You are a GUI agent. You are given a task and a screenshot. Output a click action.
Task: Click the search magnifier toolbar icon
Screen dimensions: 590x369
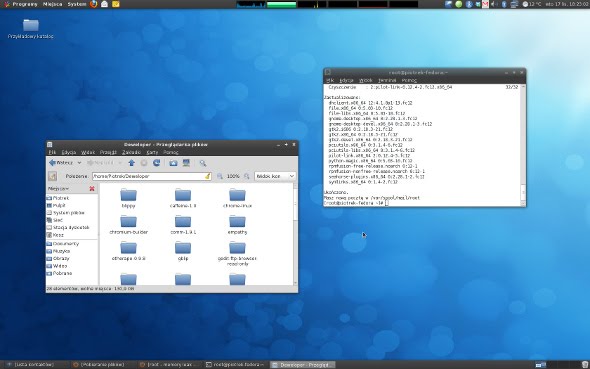pos(203,163)
